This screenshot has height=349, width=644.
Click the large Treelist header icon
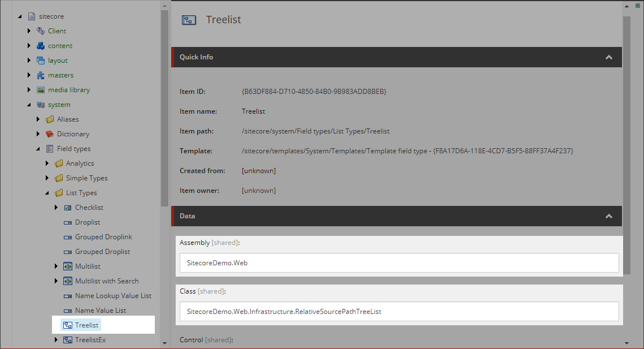189,20
